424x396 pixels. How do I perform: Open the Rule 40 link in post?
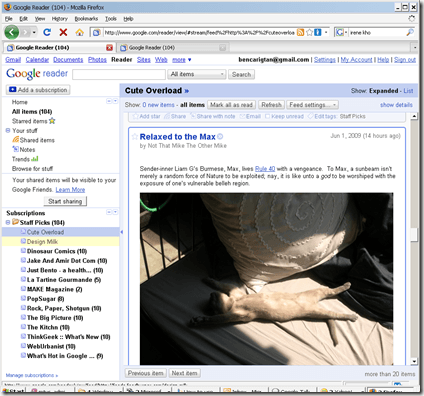[x=265, y=169]
